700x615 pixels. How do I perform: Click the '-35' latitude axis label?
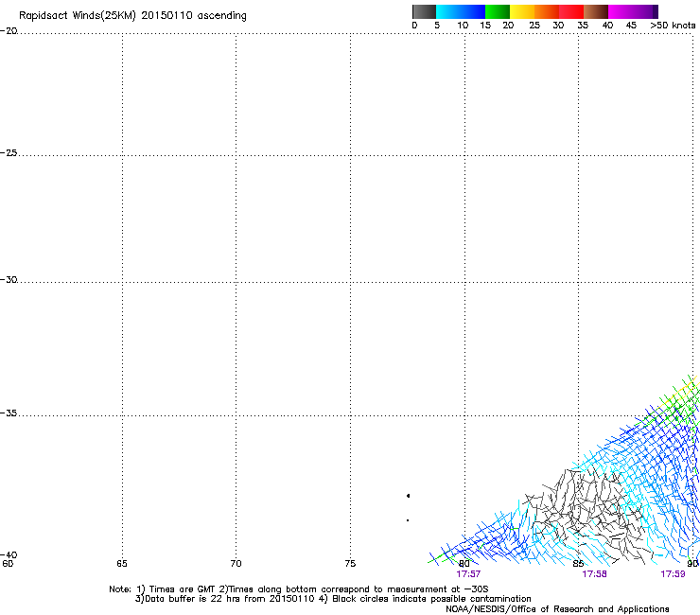click(x=9, y=413)
